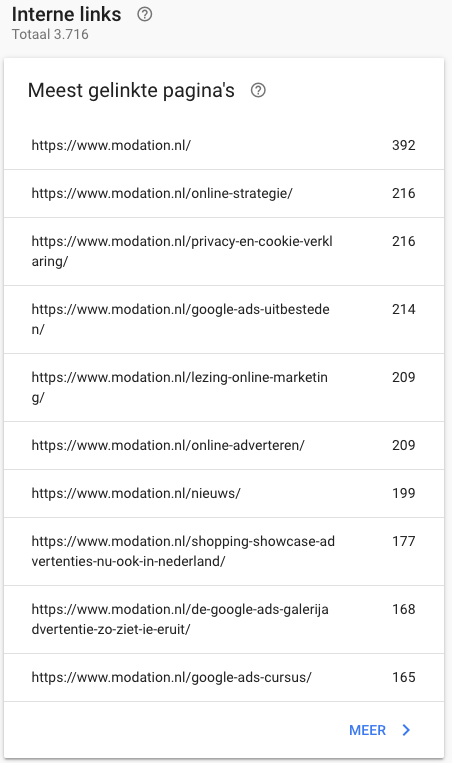
Task: Open the nieuws page row
Action: [224, 493]
